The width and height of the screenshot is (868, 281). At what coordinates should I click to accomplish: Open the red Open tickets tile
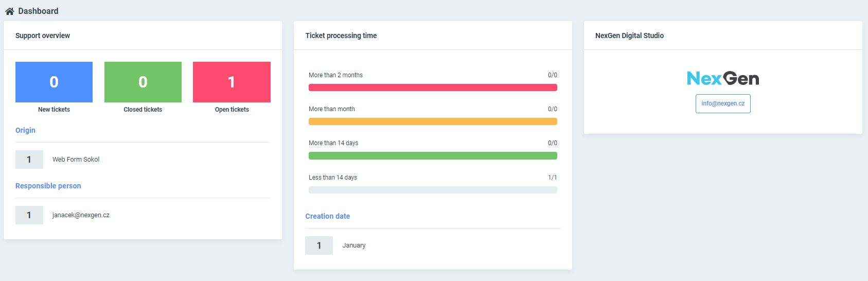(232, 82)
